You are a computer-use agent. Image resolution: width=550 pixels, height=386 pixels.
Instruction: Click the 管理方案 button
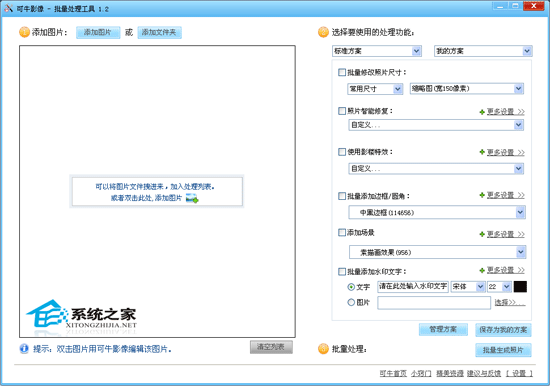coord(443,330)
